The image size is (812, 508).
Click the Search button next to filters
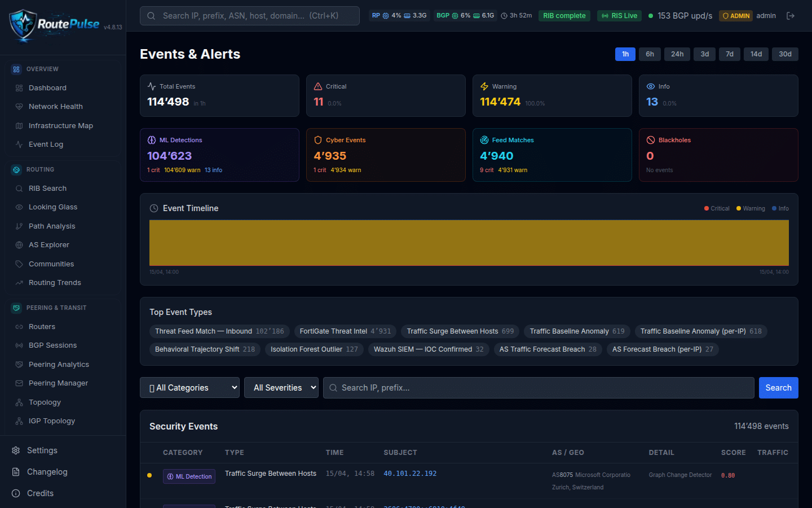778,388
